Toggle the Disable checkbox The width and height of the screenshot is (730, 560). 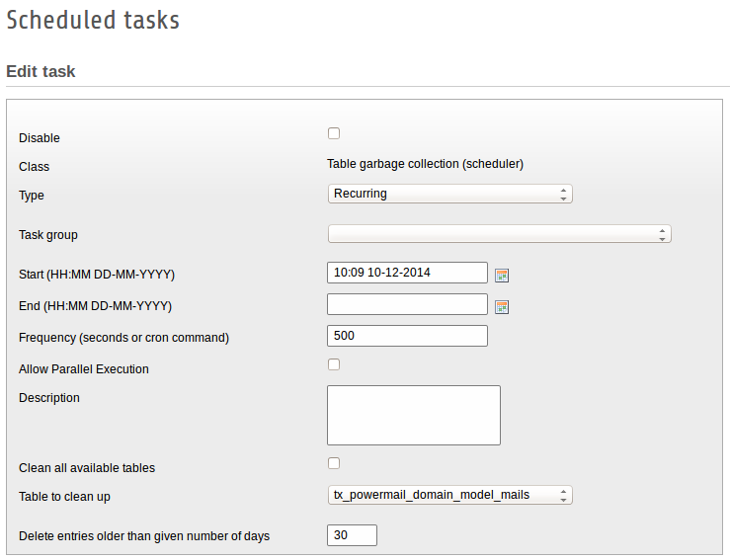[334, 133]
